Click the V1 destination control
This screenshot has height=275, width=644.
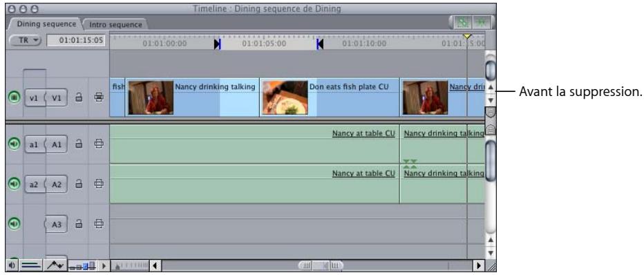pyautogui.click(x=56, y=98)
